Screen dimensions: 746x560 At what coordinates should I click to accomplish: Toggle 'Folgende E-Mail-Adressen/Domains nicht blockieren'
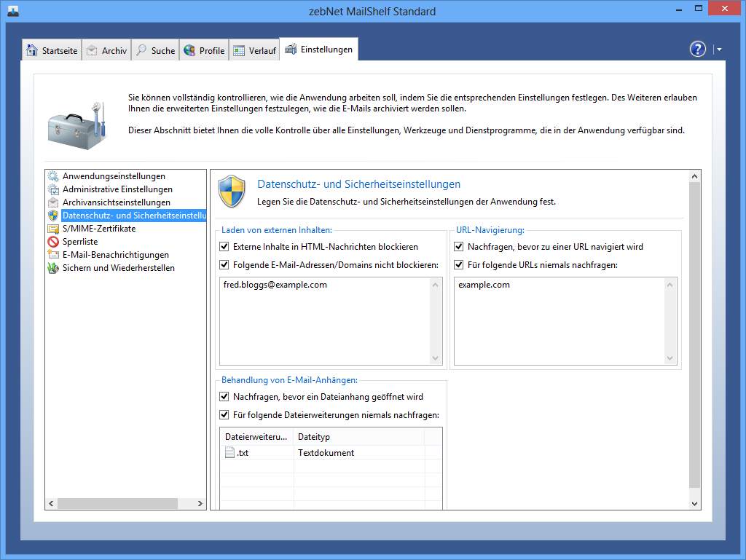pos(224,265)
